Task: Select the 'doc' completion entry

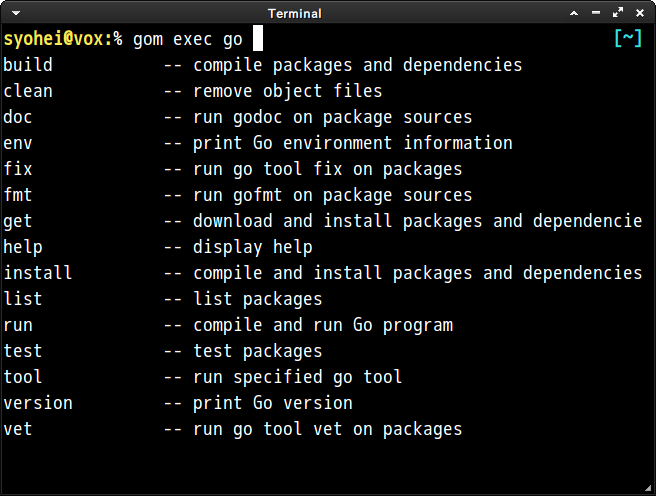Action: [18, 117]
